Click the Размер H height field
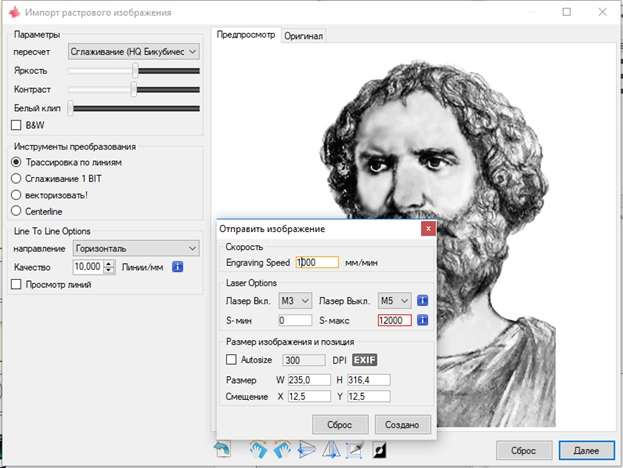This screenshot has height=468, width=623. [x=369, y=380]
